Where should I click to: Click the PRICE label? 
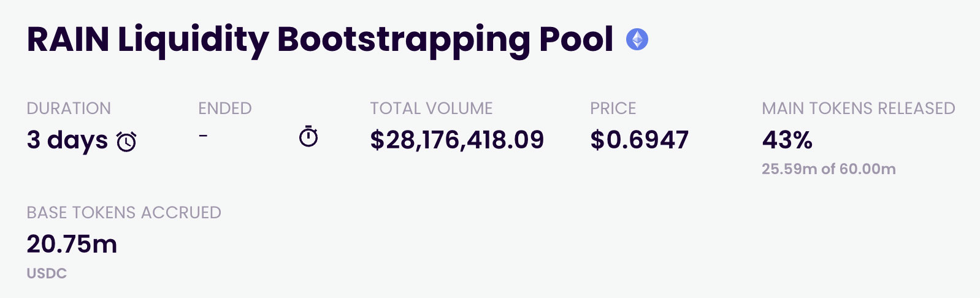613,109
